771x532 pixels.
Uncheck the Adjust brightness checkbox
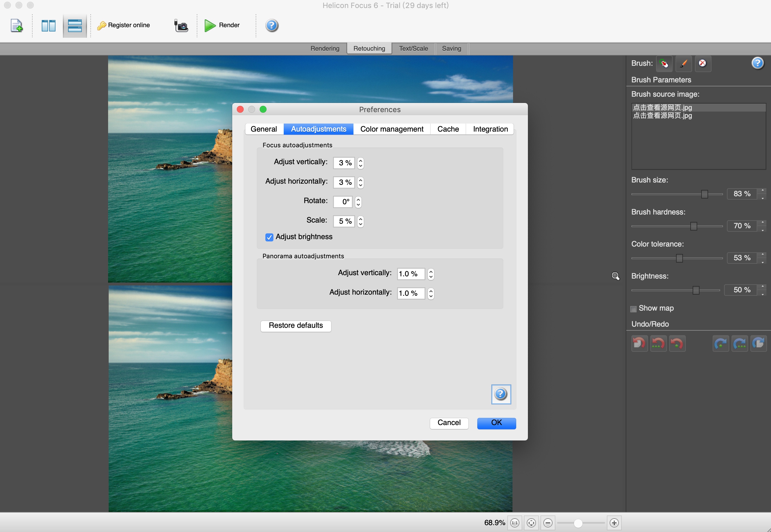click(269, 237)
